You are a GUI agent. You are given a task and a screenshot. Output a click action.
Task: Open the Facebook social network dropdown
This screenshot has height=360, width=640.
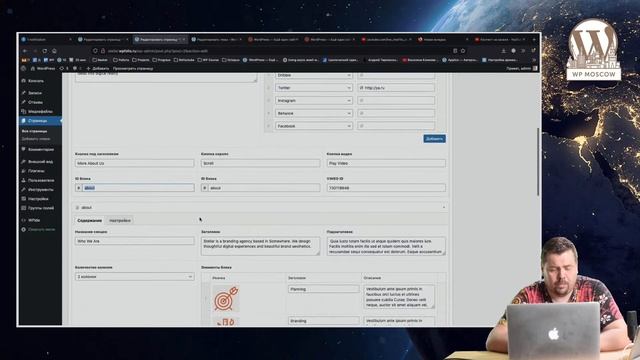(x=313, y=126)
